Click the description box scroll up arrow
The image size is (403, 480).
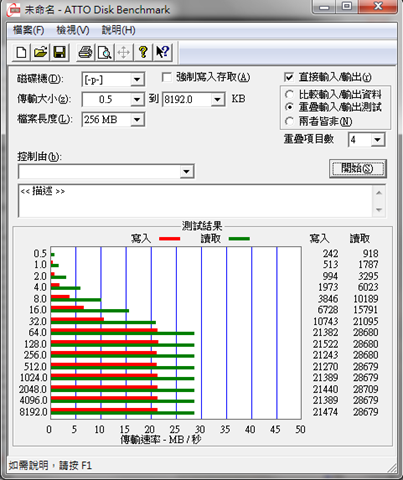pos(379,193)
